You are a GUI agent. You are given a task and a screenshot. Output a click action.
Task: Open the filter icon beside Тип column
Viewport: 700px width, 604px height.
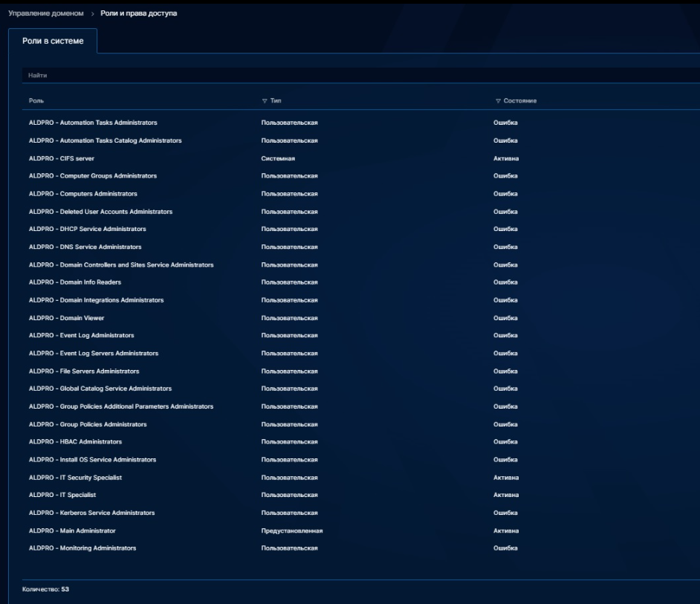[265, 100]
